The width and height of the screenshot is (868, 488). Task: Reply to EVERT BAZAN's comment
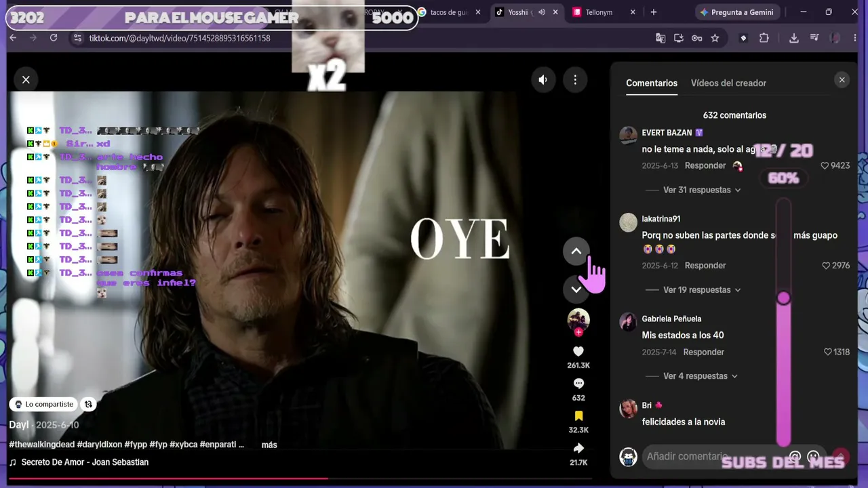[705, 165]
